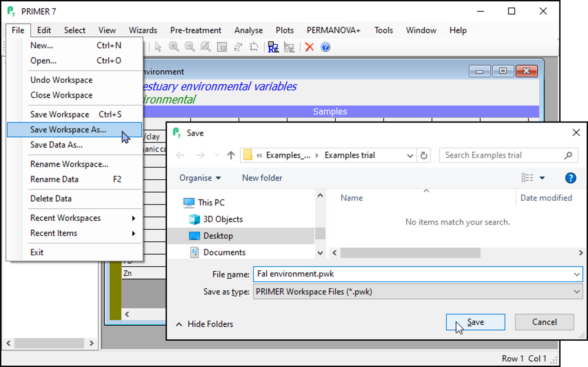Open the PERMANOVA+ menu
The height and width of the screenshot is (367, 588).
(x=334, y=30)
